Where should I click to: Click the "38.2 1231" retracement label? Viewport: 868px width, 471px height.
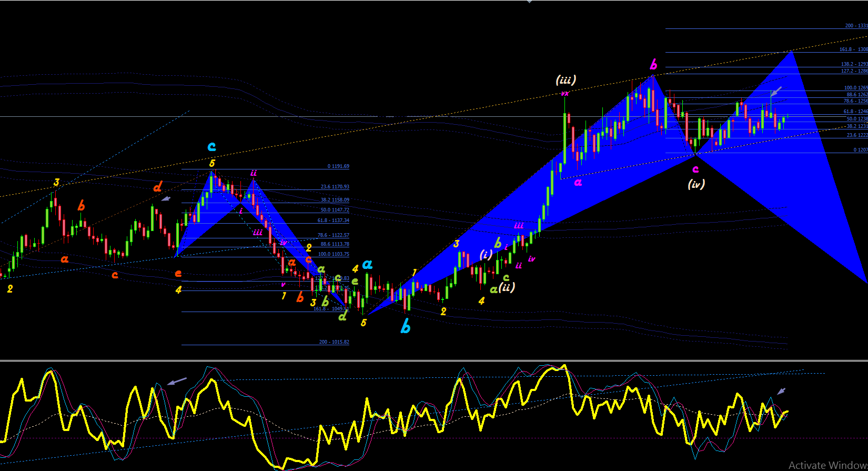tap(857, 126)
